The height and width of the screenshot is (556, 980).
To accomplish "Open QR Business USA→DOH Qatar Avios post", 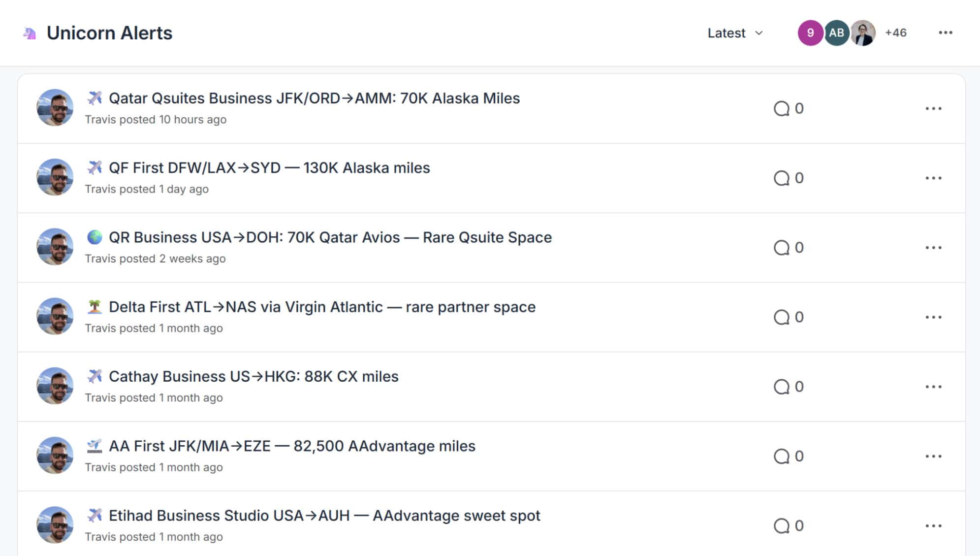I will coord(330,237).
